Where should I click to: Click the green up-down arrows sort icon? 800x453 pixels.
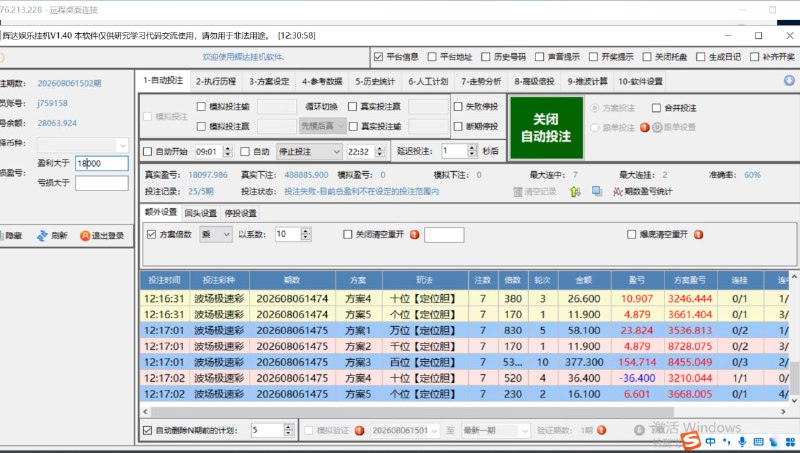575,192
